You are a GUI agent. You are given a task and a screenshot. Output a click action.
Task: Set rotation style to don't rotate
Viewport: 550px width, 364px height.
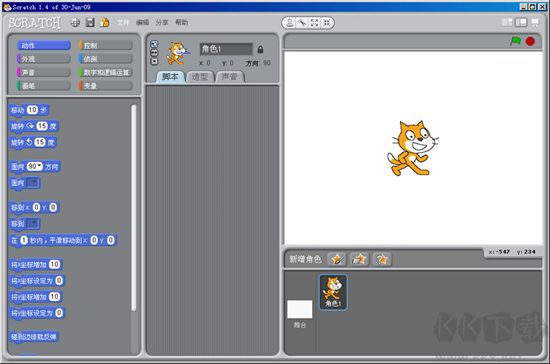(x=154, y=61)
